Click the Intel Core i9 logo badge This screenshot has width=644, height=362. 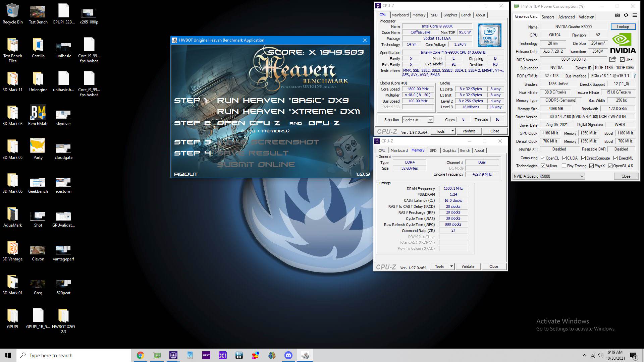coord(489,35)
